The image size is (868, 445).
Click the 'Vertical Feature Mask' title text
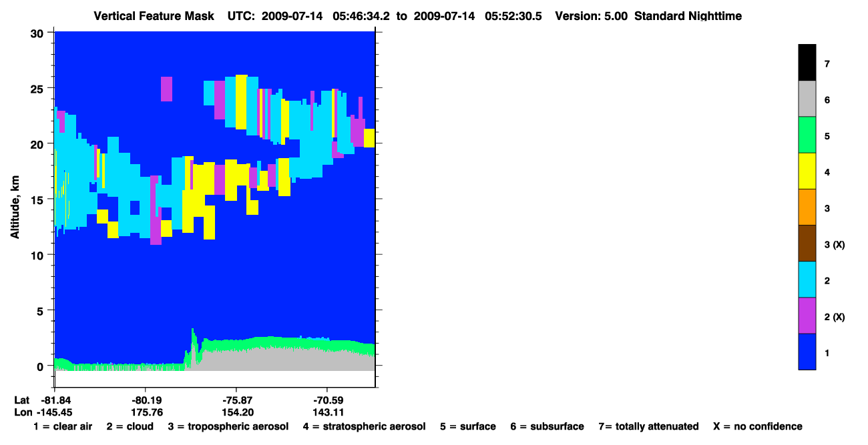pos(154,16)
